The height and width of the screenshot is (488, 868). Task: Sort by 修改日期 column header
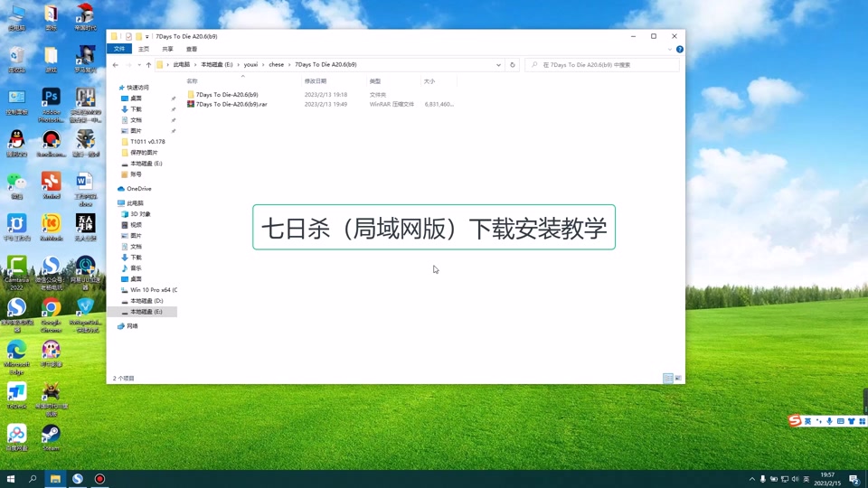coord(315,81)
